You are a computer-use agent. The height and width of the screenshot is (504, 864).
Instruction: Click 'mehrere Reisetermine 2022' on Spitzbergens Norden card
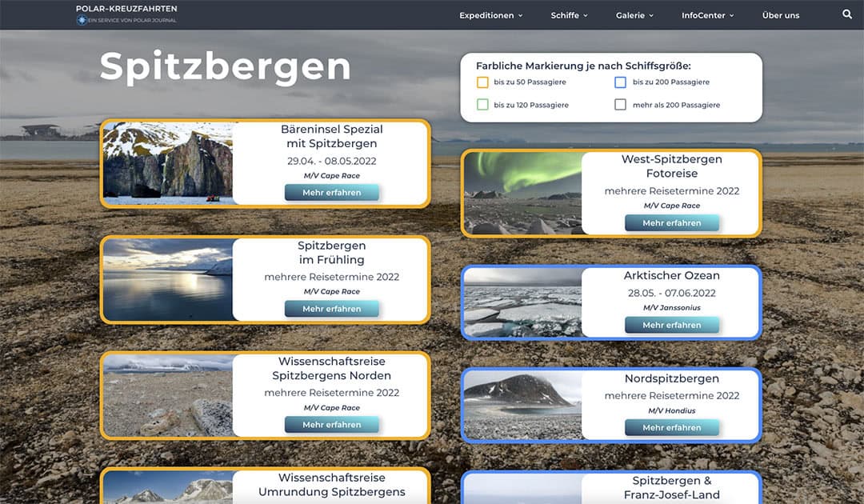click(332, 393)
